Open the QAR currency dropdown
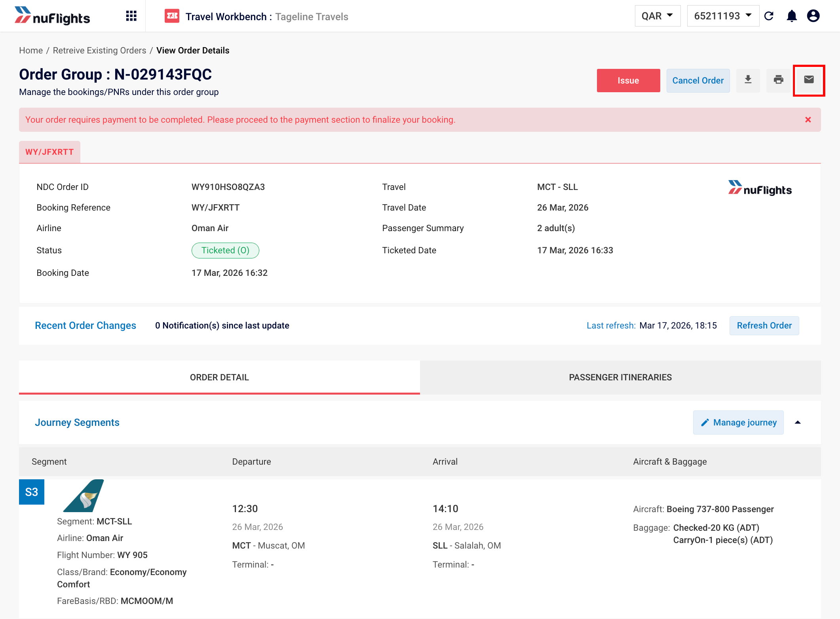Image resolution: width=840 pixels, height=619 pixels. 658,16
